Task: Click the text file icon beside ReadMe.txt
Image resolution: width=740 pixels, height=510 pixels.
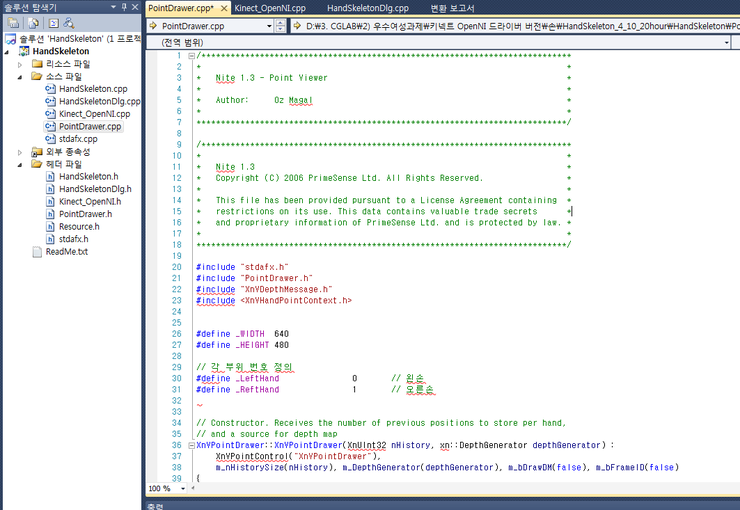Action: (x=37, y=252)
